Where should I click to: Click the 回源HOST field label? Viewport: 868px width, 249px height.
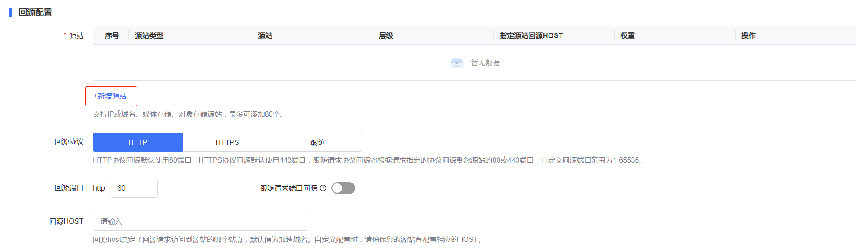(x=66, y=221)
